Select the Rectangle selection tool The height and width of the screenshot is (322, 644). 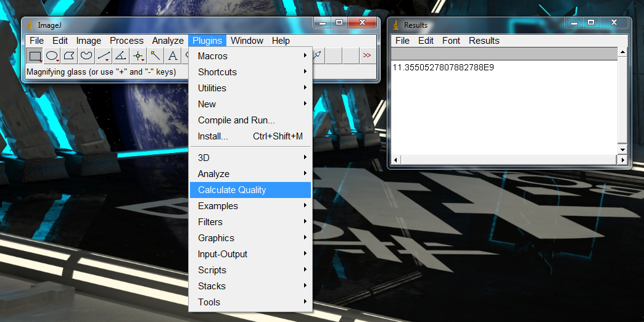click(35, 56)
